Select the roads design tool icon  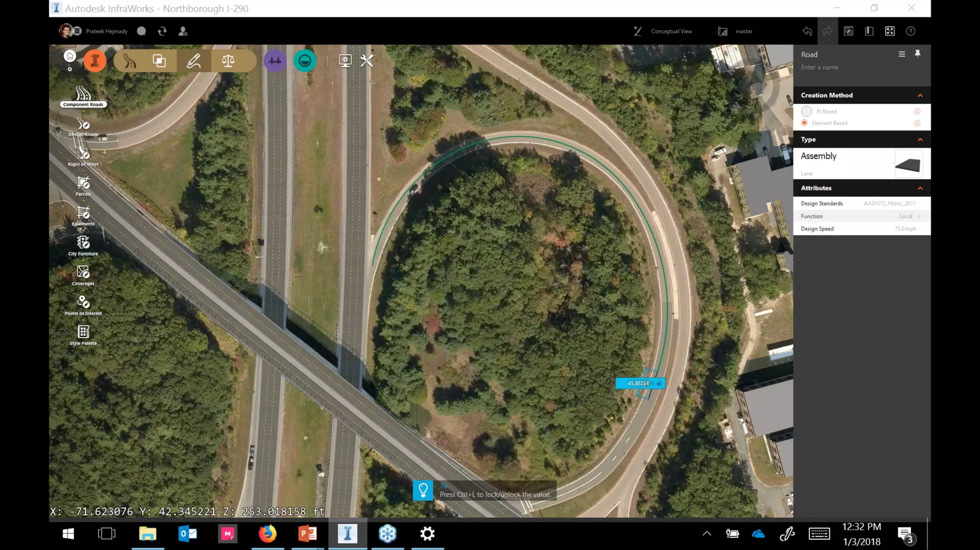[x=129, y=61]
